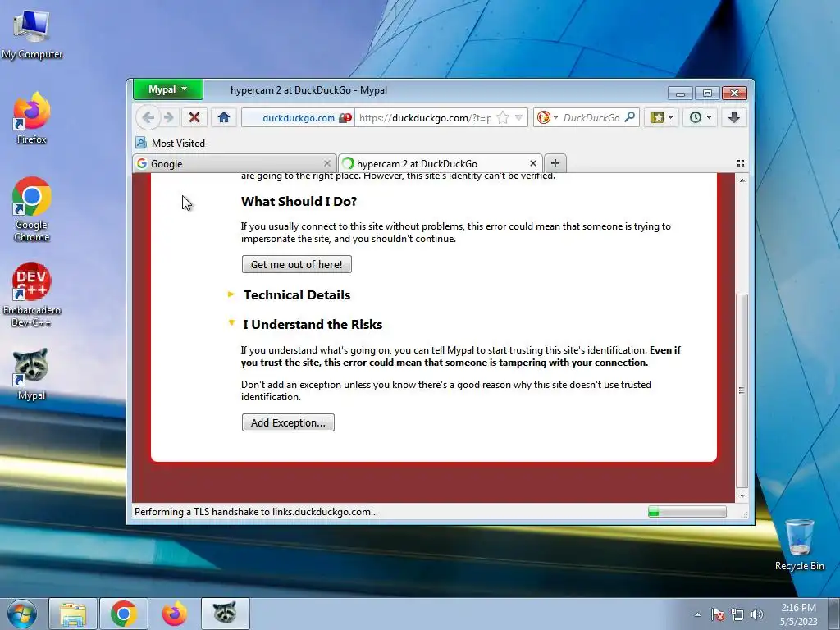Open the network tray icon
The width and height of the screenshot is (840, 630).
(737, 614)
